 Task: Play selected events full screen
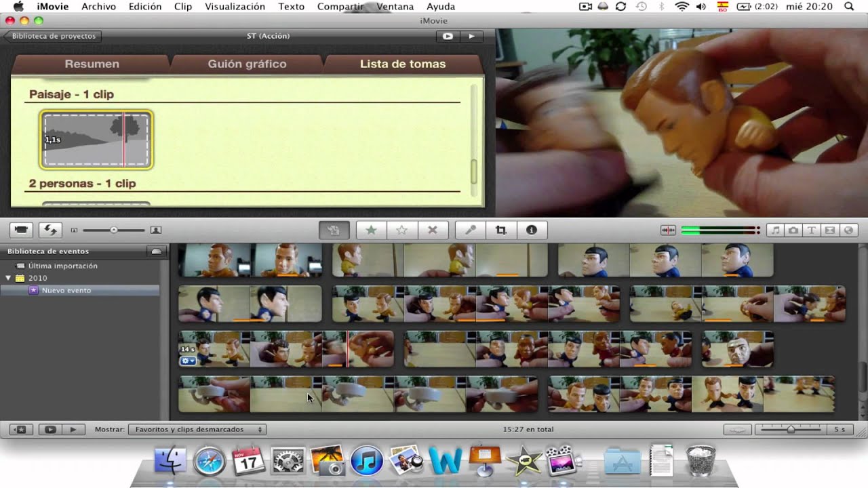pos(50,429)
